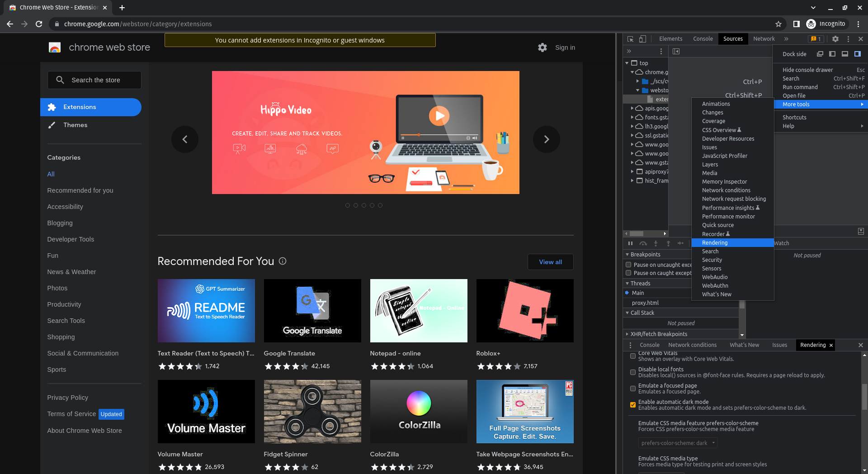Open prefers-color-scheme dropdown

coord(678,443)
